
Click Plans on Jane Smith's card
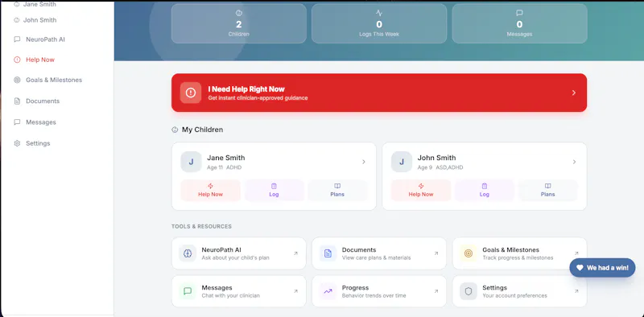click(x=337, y=190)
